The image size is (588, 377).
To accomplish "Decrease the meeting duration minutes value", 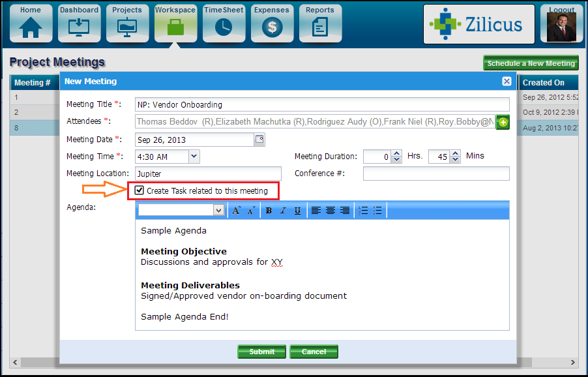I will [454, 160].
